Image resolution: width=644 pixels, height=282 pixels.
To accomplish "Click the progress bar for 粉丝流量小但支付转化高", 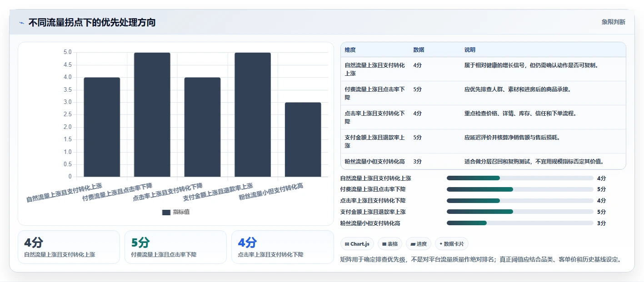I will pyautogui.click(x=520, y=223).
